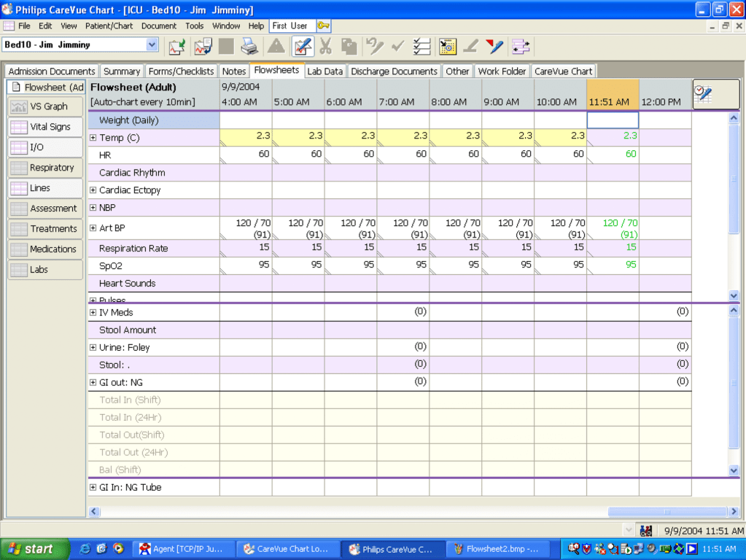Expand the IV Meds row
The image size is (746, 560).
coord(93,313)
